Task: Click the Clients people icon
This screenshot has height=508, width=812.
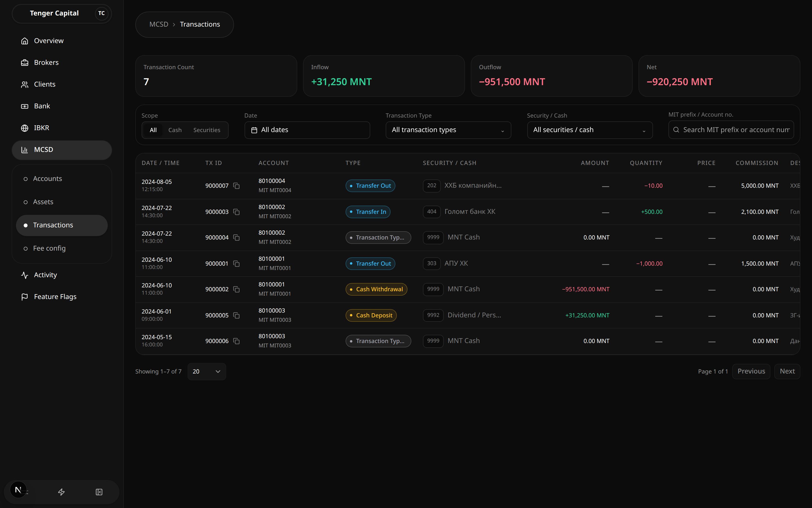Action: pyautogui.click(x=24, y=84)
